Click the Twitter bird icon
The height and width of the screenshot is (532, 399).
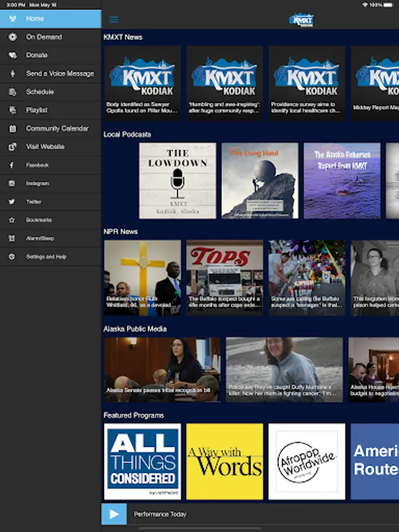coord(12,202)
